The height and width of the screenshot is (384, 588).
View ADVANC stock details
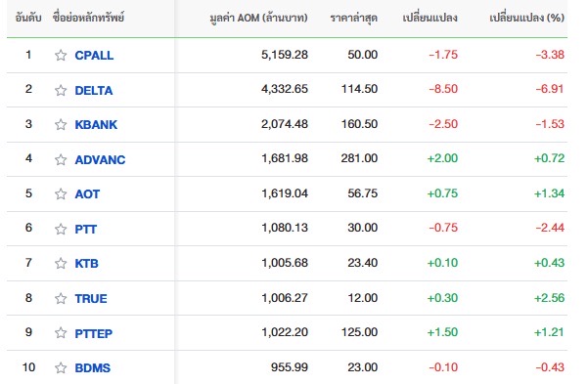[100, 159]
